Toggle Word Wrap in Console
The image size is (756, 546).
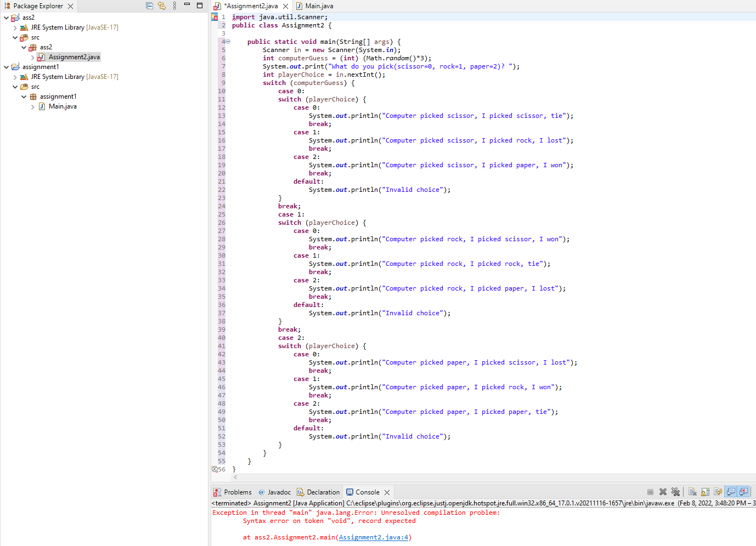click(x=718, y=492)
